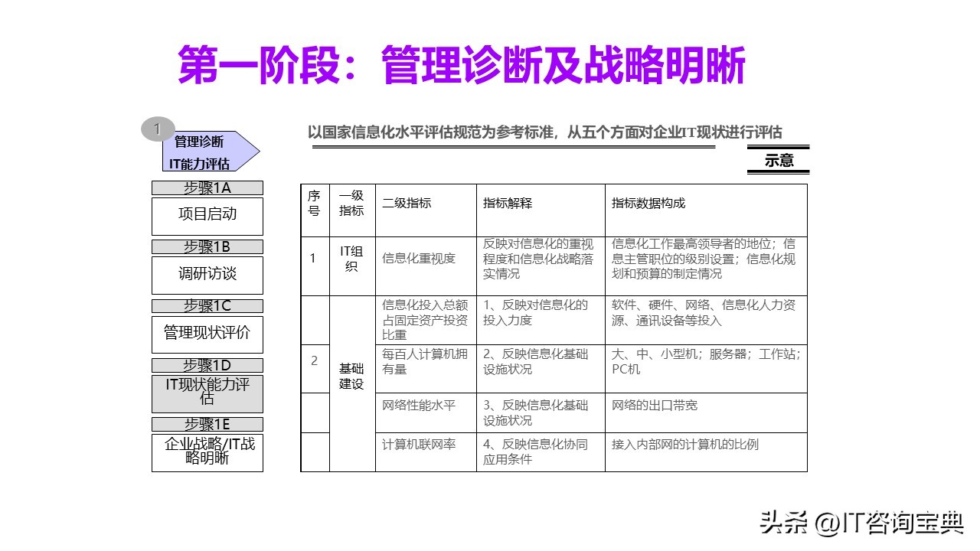The image size is (980, 551).
Task: Click the "步骤1C" step header bar
Action: click(x=207, y=305)
